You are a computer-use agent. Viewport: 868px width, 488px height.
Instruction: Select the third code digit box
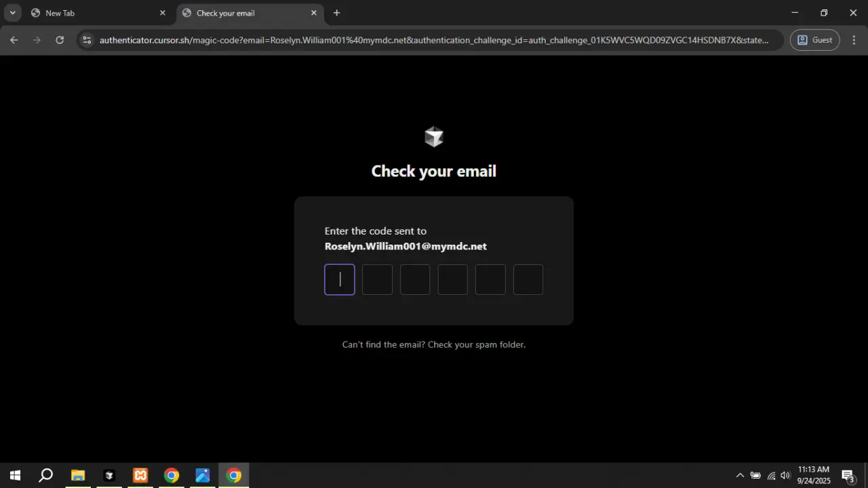(x=415, y=279)
